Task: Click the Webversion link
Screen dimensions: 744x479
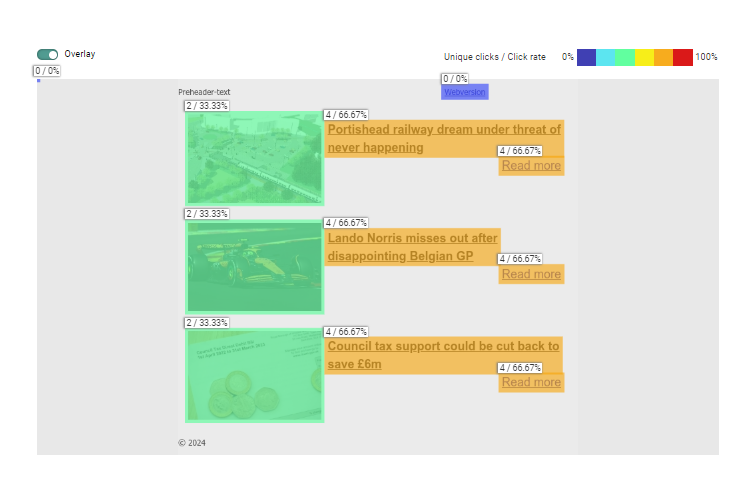Action: (465, 92)
